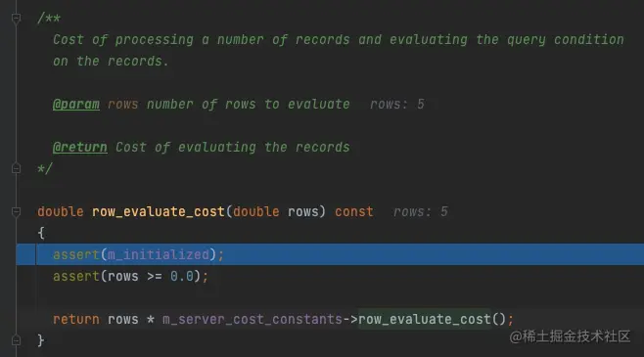Click the function name in the row_evaluate_cost declaration
This screenshot has width=644, height=357.
(159, 211)
